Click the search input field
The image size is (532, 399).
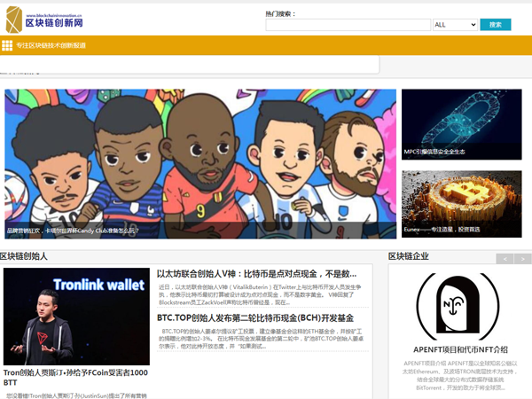pos(348,25)
